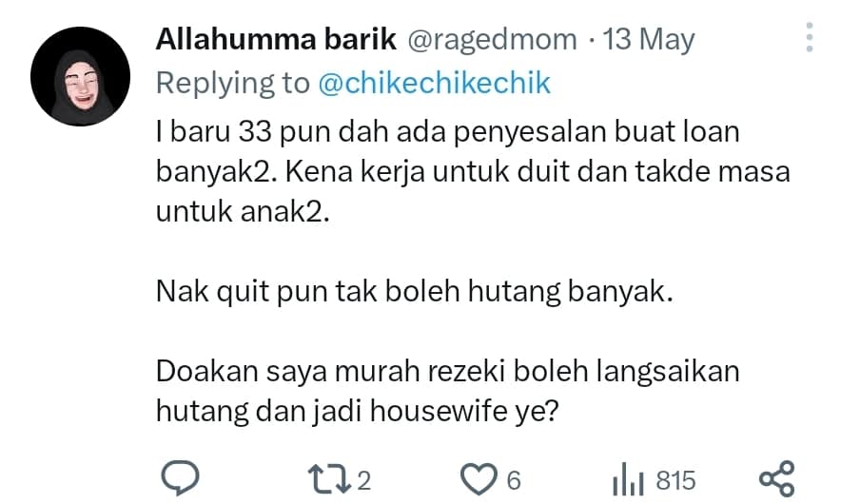Open the reply speech bubble icon
860x504 pixels.
[180, 478]
